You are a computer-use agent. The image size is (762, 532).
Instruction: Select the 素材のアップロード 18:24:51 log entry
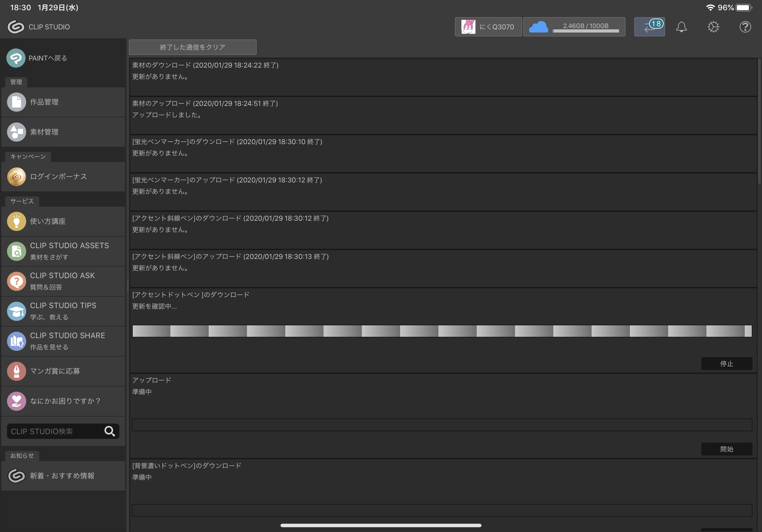443,116
